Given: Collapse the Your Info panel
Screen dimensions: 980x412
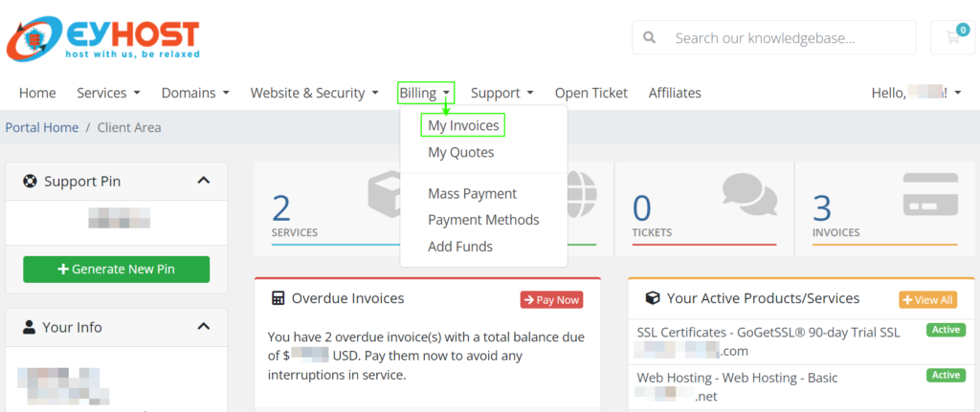Looking at the screenshot, I should click(203, 326).
